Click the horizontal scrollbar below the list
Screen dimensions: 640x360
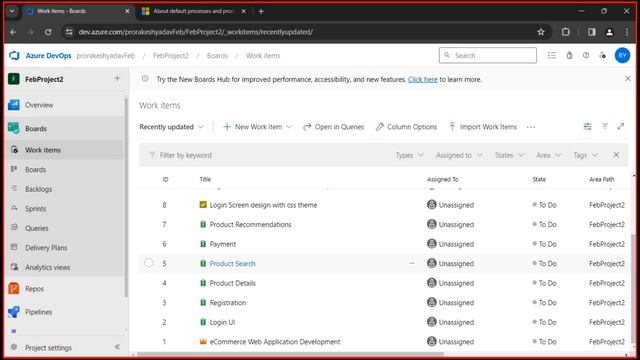click(x=290, y=354)
